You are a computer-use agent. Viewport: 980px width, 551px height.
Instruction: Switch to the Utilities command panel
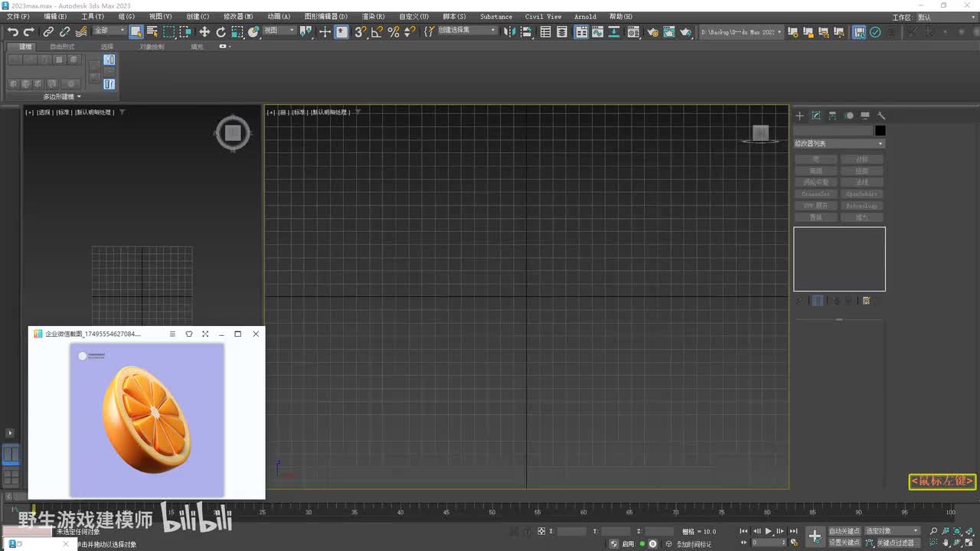[x=881, y=116]
